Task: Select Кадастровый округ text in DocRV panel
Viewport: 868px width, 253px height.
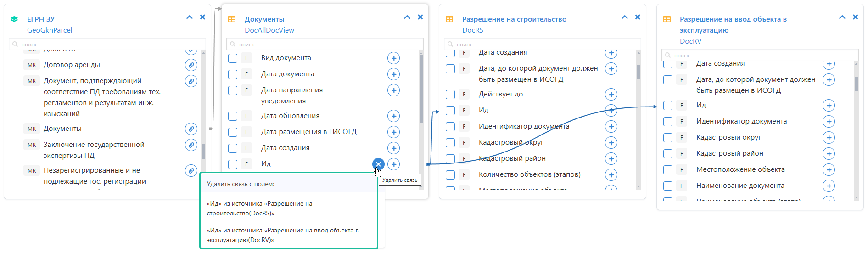Action: click(728, 137)
